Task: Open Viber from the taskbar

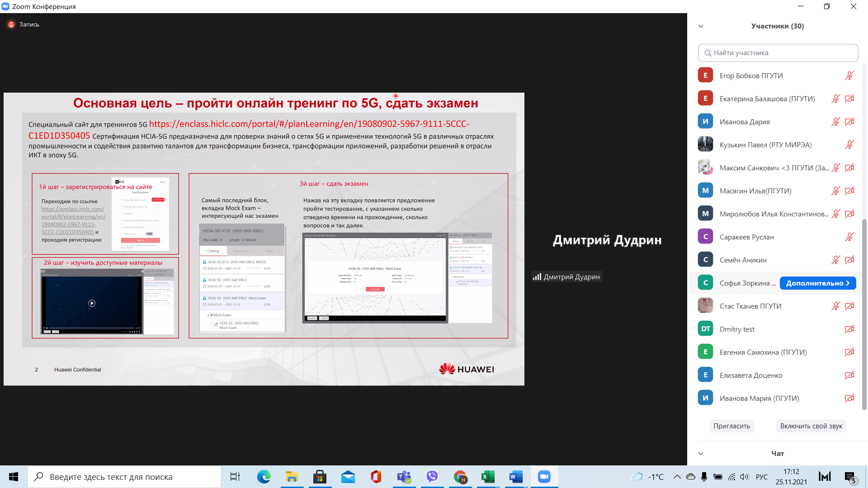Action: [x=432, y=477]
